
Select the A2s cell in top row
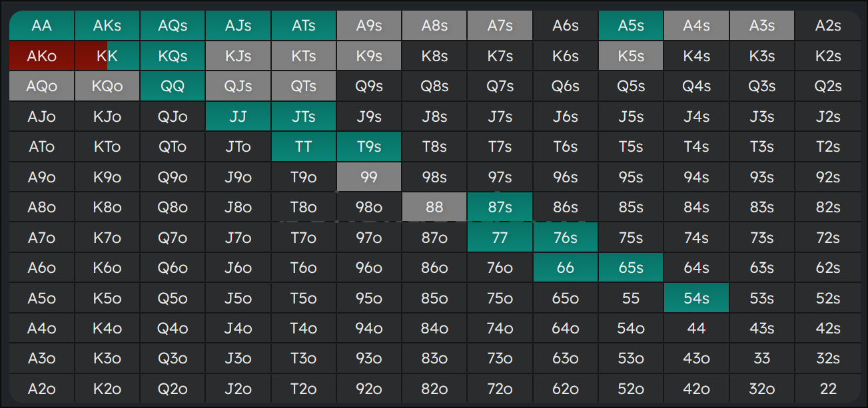pos(827,26)
